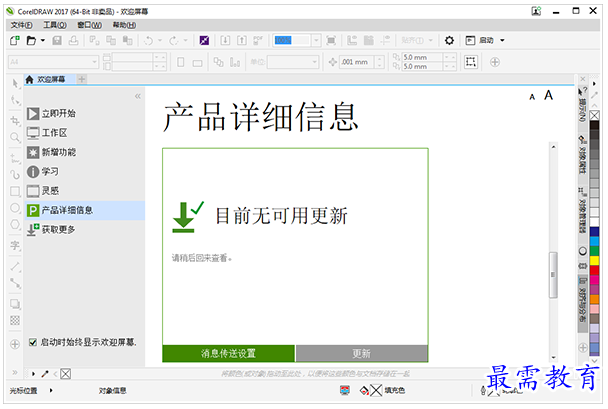
Task: Open the zoom level dropdown
Action: pos(316,40)
